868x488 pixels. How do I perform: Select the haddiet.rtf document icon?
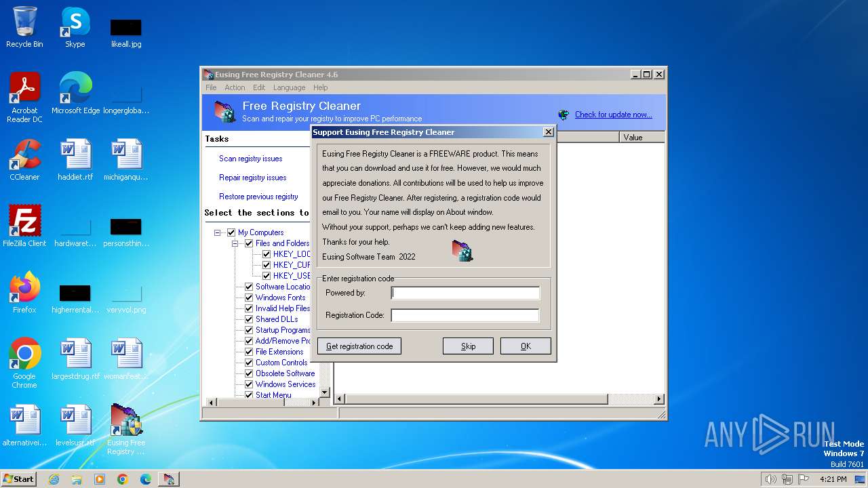pos(75,160)
